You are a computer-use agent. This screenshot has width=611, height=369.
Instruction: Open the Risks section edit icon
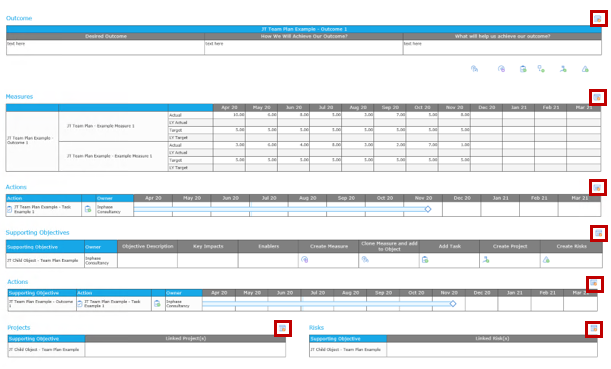[x=593, y=328]
